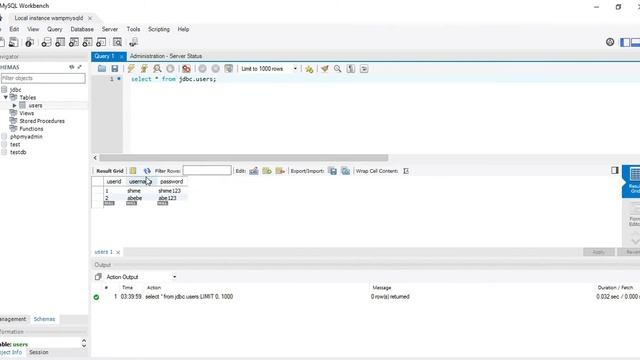Import records from external file icon

[345, 171]
